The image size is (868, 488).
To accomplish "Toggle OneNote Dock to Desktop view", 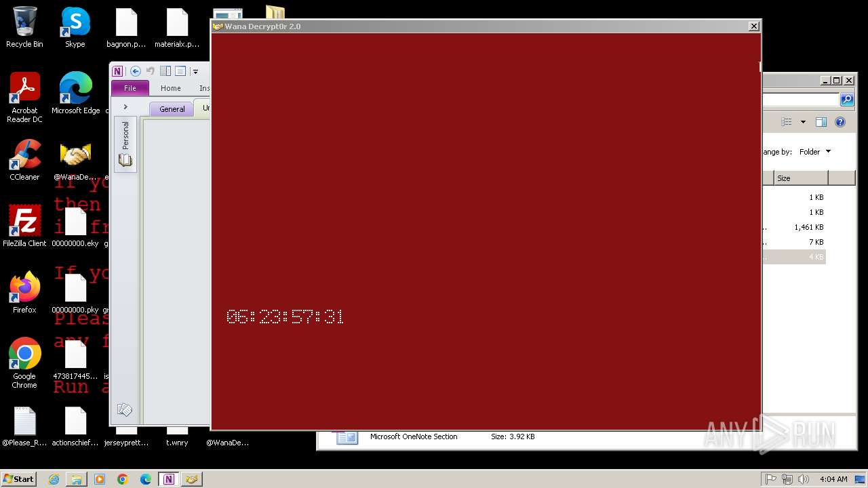I will coord(165,71).
